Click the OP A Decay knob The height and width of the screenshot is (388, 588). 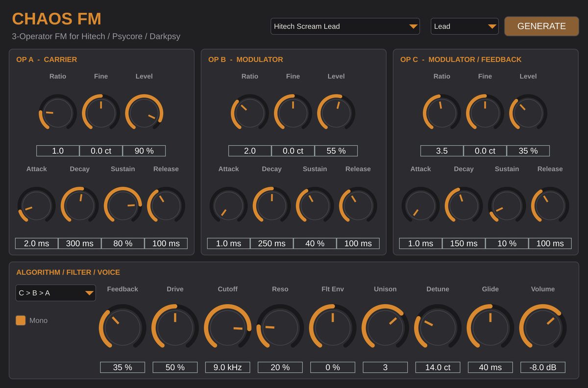pos(79,206)
